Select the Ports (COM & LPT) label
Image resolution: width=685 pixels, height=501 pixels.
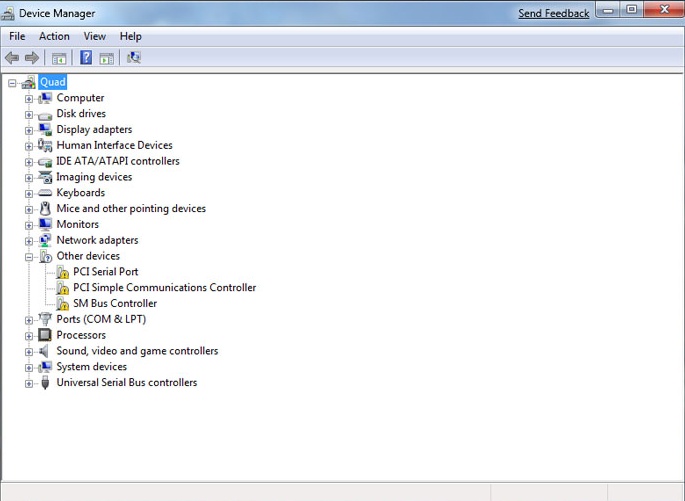[x=101, y=319]
